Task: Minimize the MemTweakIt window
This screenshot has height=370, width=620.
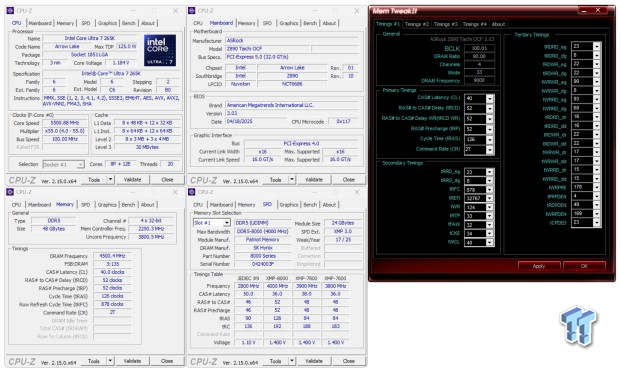Action: click(585, 10)
